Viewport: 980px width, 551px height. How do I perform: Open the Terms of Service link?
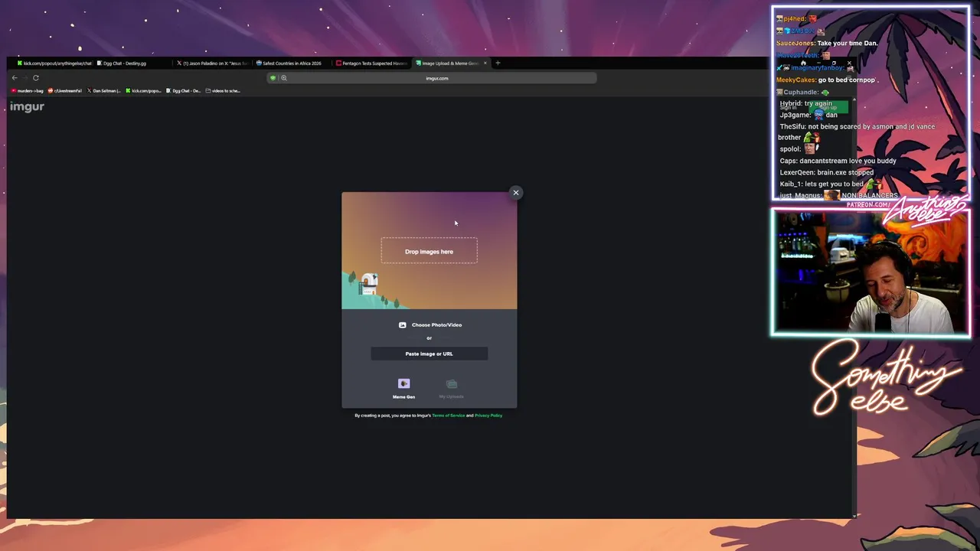(x=448, y=416)
